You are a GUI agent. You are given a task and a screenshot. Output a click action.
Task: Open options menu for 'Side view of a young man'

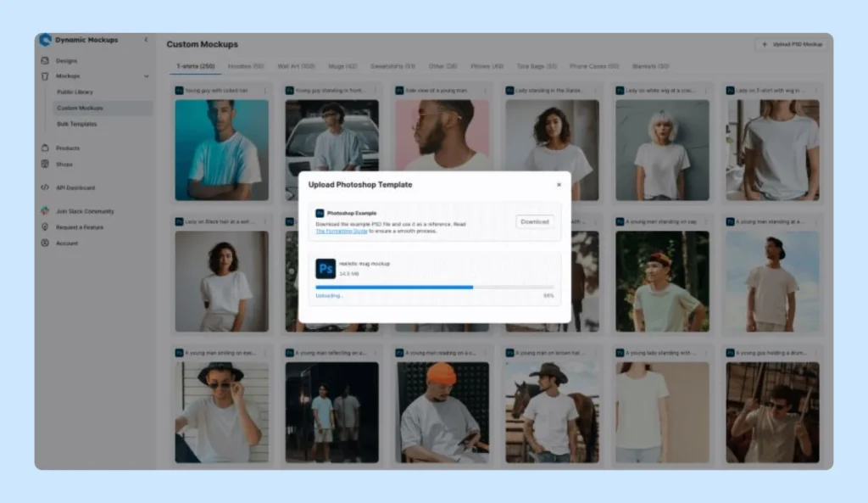tap(486, 90)
